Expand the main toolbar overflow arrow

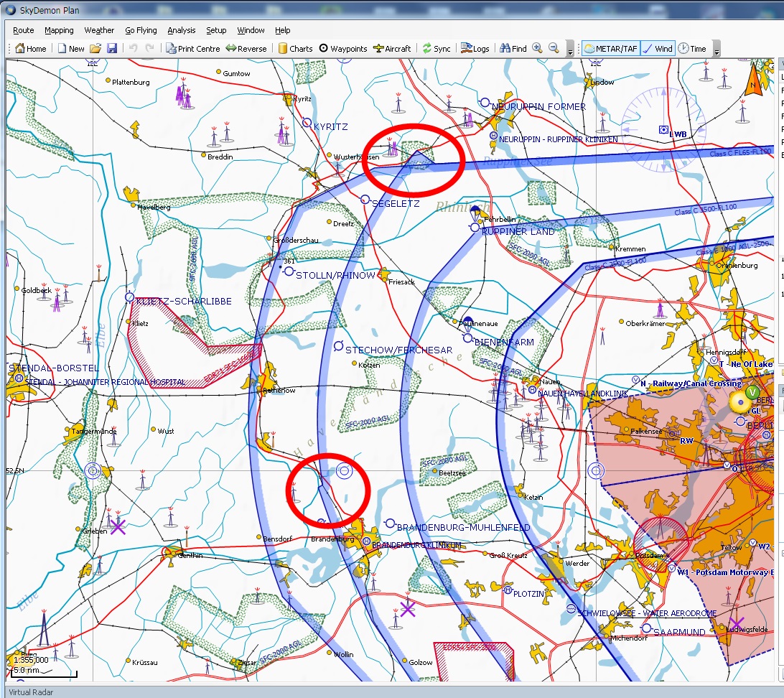[570, 50]
